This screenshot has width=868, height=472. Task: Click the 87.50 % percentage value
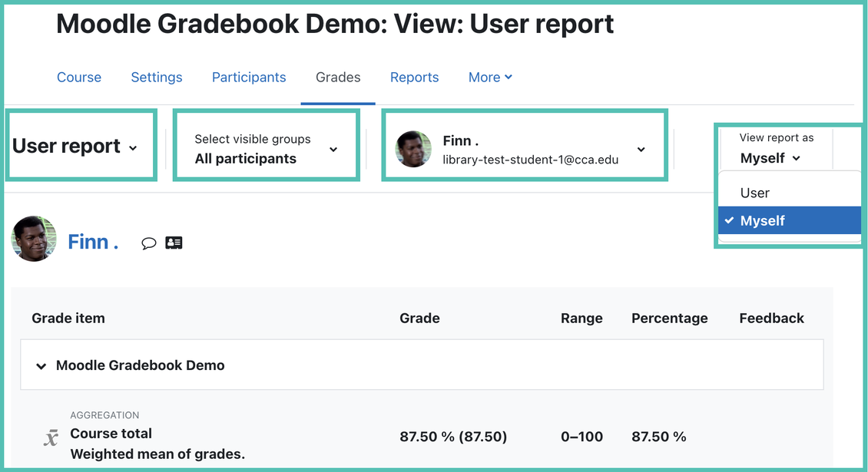click(x=659, y=437)
